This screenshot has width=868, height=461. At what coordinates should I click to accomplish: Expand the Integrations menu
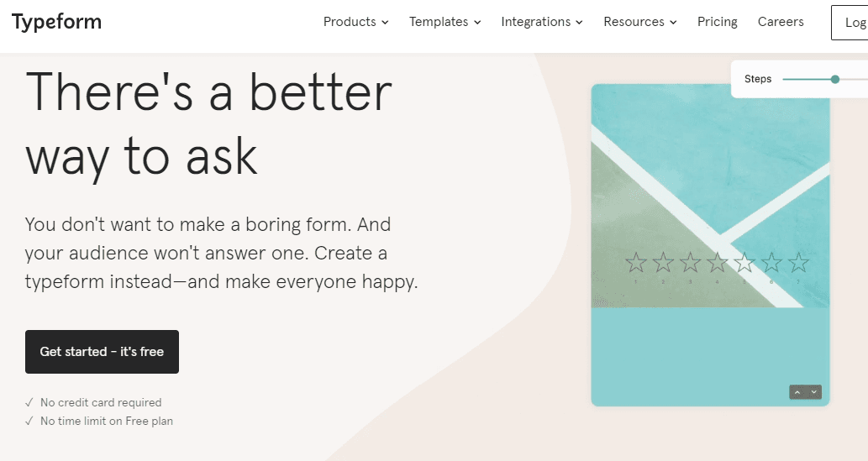[x=541, y=23]
